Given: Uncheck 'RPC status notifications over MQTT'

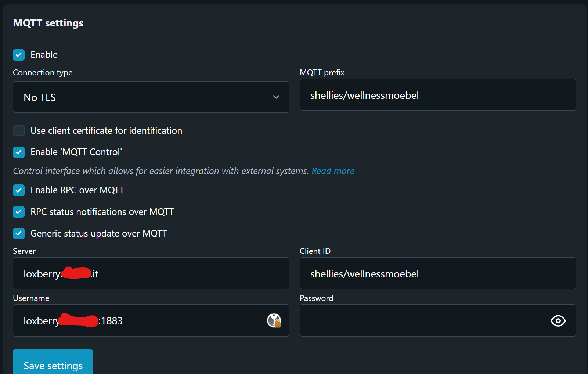Looking at the screenshot, I should (x=19, y=212).
